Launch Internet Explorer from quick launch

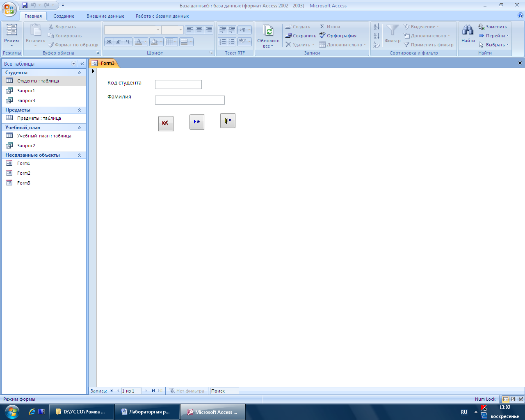32,412
